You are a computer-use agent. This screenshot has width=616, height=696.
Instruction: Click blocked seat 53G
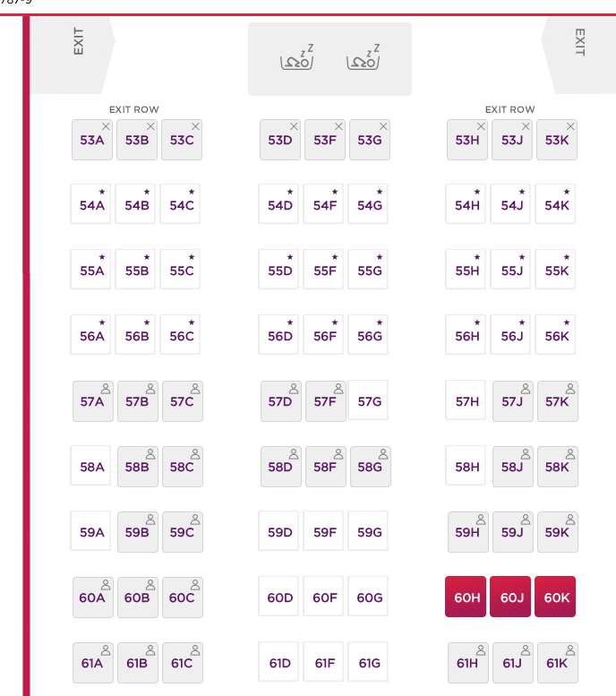(x=370, y=140)
